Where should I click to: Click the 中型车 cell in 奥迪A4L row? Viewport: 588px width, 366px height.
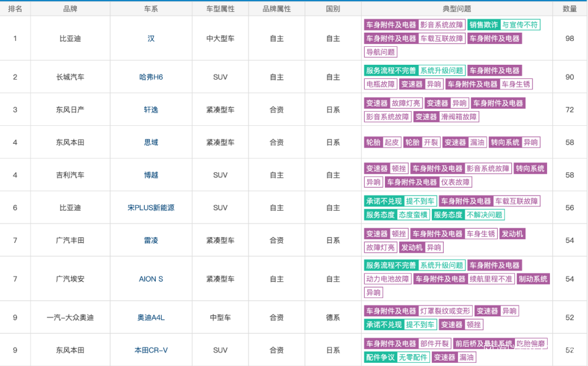point(220,318)
